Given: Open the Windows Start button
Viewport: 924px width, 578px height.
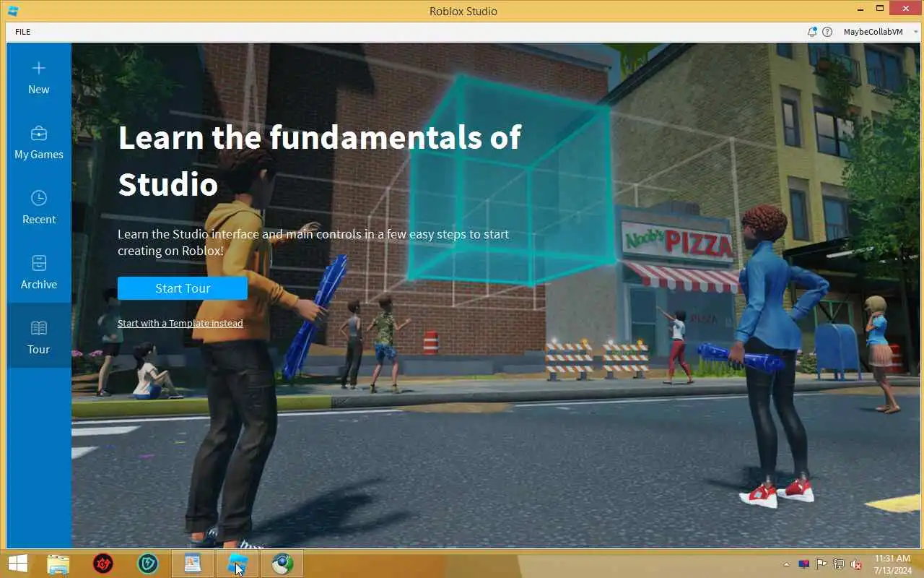Looking at the screenshot, I should tap(18, 564).
